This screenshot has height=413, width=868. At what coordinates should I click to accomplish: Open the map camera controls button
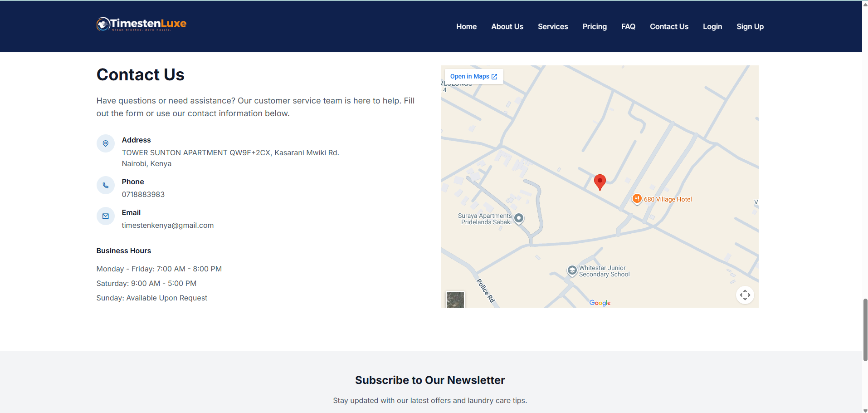745,295
